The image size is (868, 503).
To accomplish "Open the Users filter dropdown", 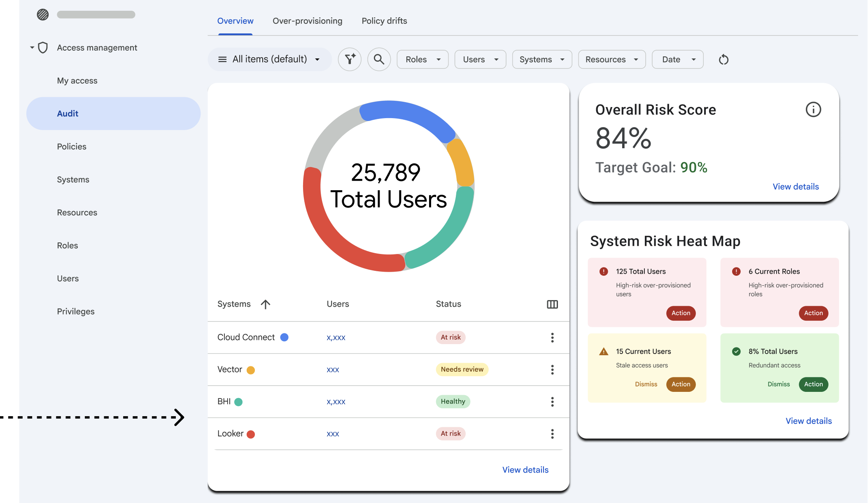I will pyautogui.click(x=480, y=59).
